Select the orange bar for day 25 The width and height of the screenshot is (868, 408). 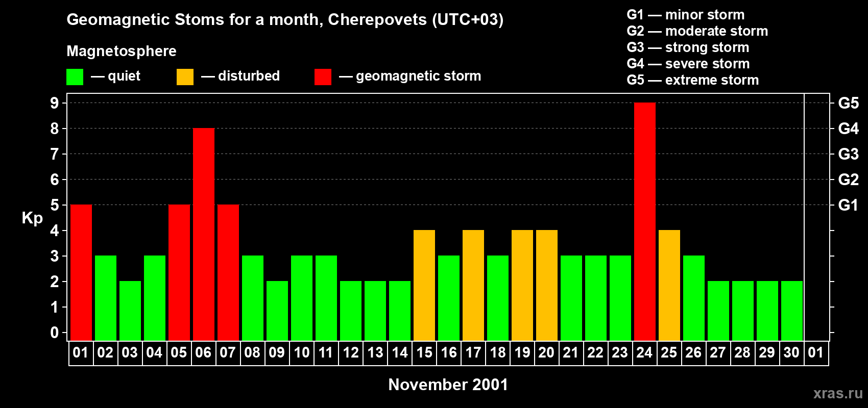(x=669, y=286)
